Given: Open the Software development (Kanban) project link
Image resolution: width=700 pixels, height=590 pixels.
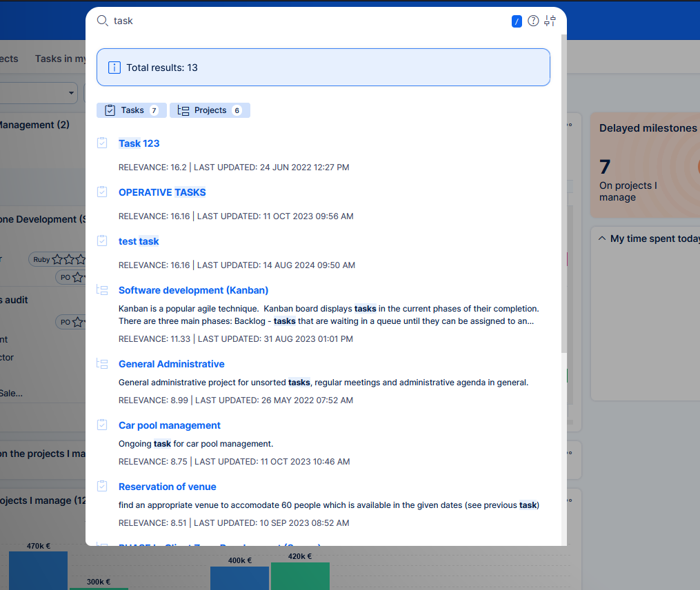Looking at the screenshot, I should tap(193, 290).
